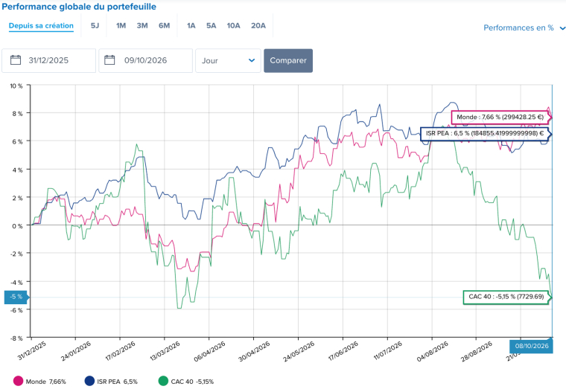Switch to the 3M period
This screenshot has height=392, width=566.
click(x=142, y=25)
